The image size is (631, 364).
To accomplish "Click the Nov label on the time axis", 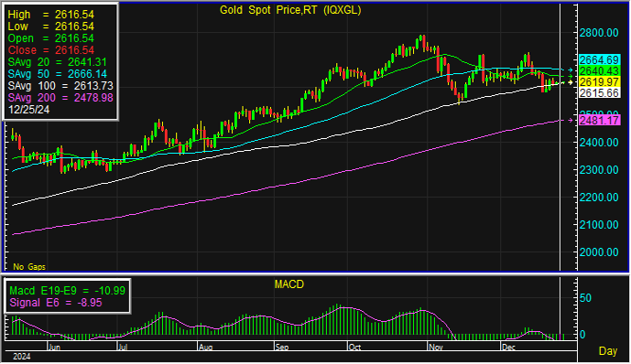I will [436, 348].
